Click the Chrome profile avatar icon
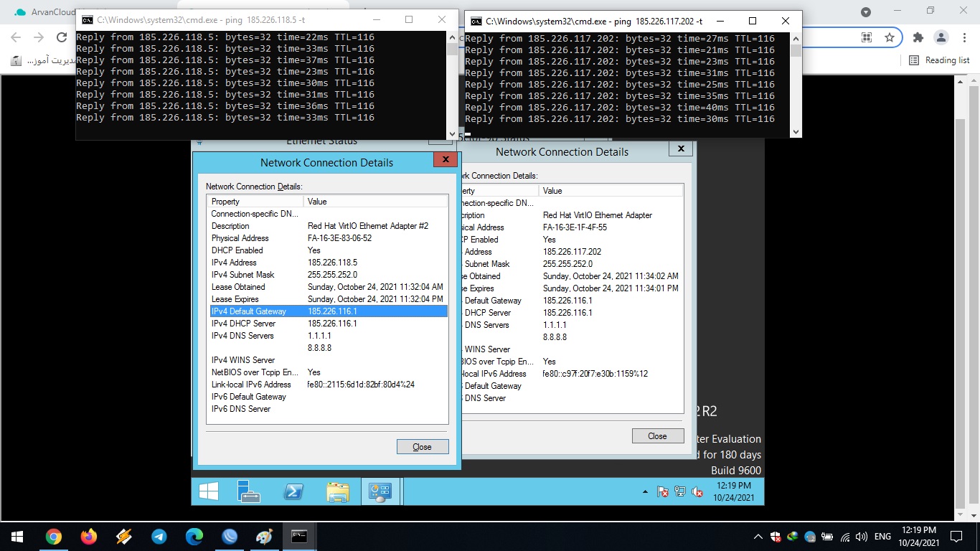The width and height of the screenshot is (980, 551). tap(941, 37)
